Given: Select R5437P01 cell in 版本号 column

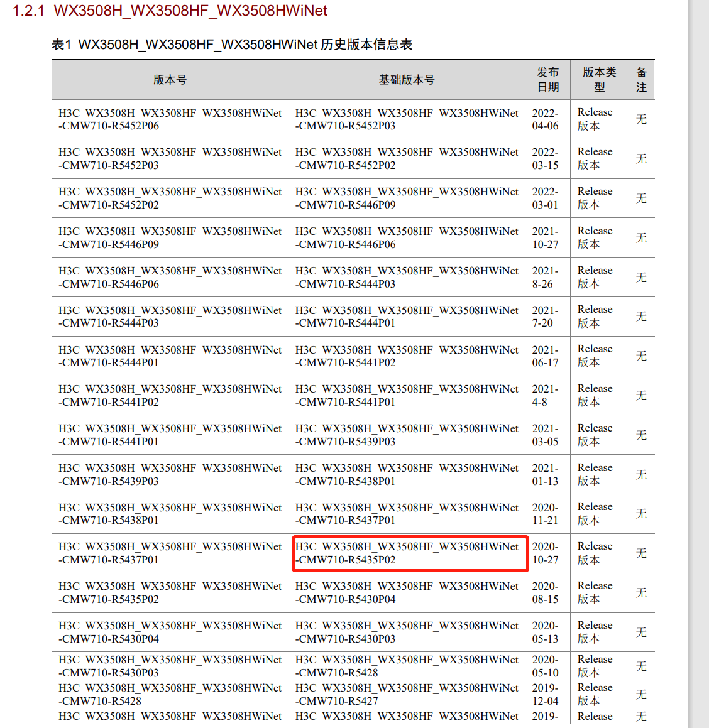Looking at the screenshot, I should (170, 553).
